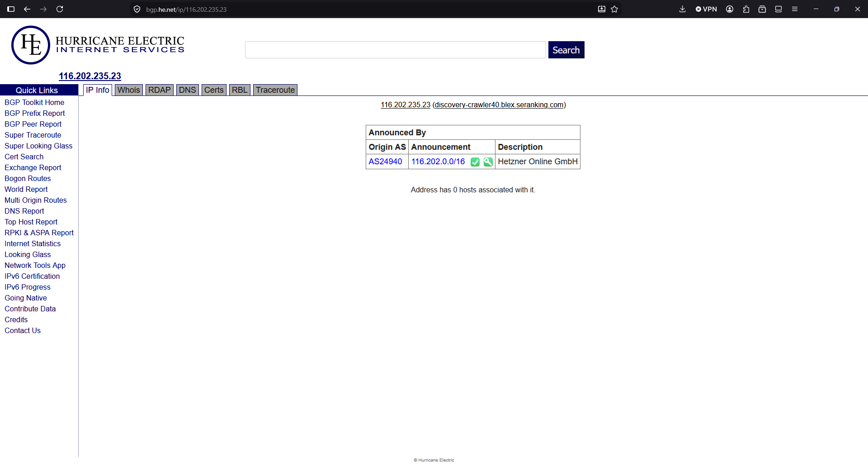Open the 116.202.0.0/16 prefix link

[438, 162]
